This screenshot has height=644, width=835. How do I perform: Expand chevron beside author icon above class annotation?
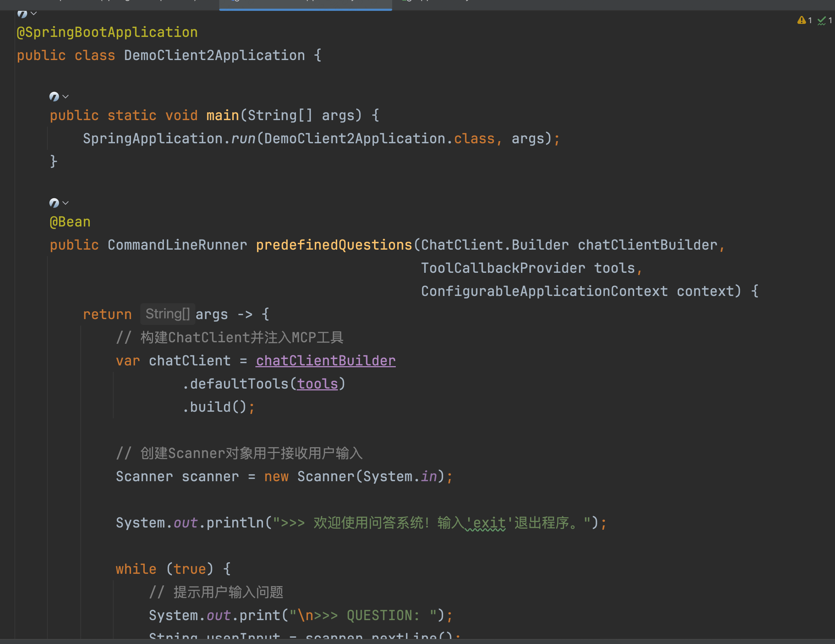34,14
